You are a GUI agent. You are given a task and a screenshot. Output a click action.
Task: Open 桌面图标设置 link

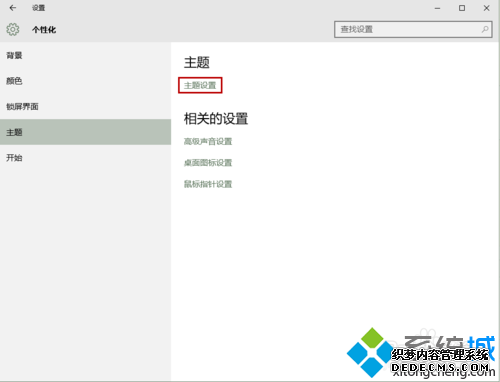pyautogui.click(x=208, y=163)
